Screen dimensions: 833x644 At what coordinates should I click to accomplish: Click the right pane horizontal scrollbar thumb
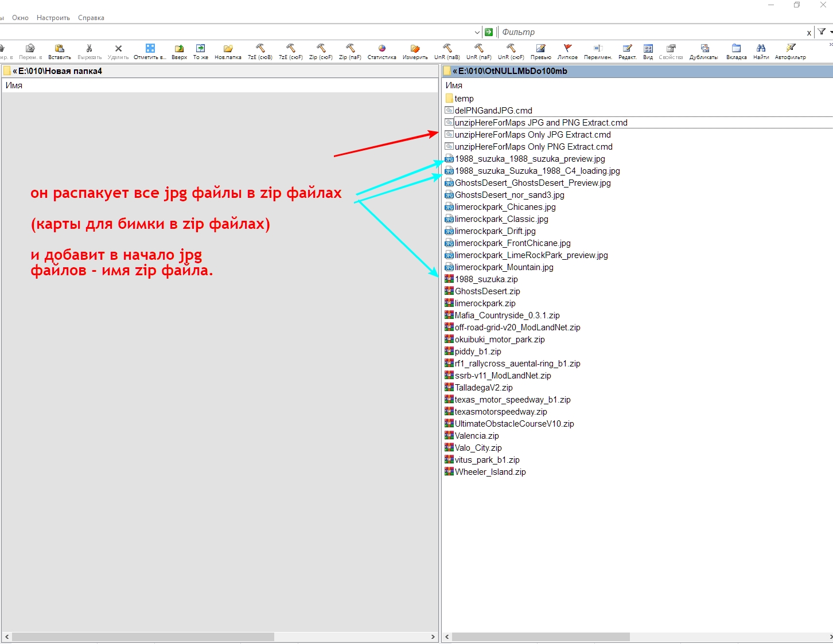[x=541, y=637]
